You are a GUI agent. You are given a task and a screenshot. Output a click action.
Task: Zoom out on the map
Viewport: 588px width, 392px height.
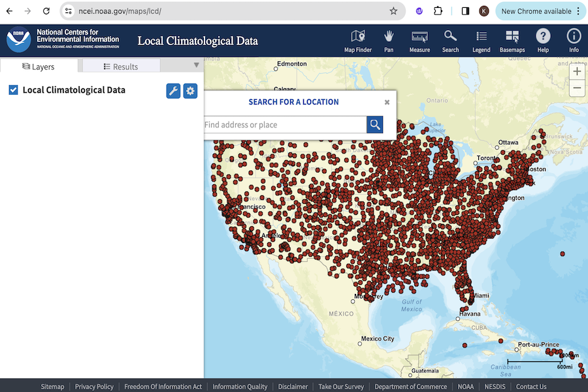(577, 88)
